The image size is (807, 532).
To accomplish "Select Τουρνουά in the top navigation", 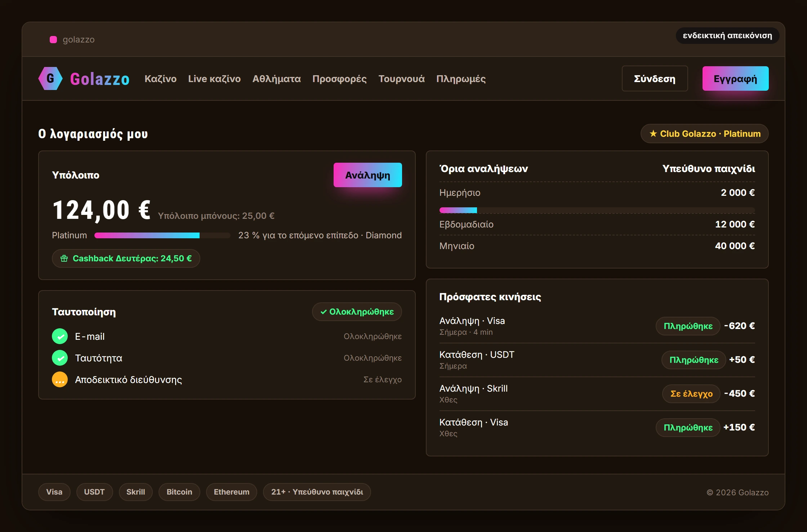I will (x=402, y=79).
